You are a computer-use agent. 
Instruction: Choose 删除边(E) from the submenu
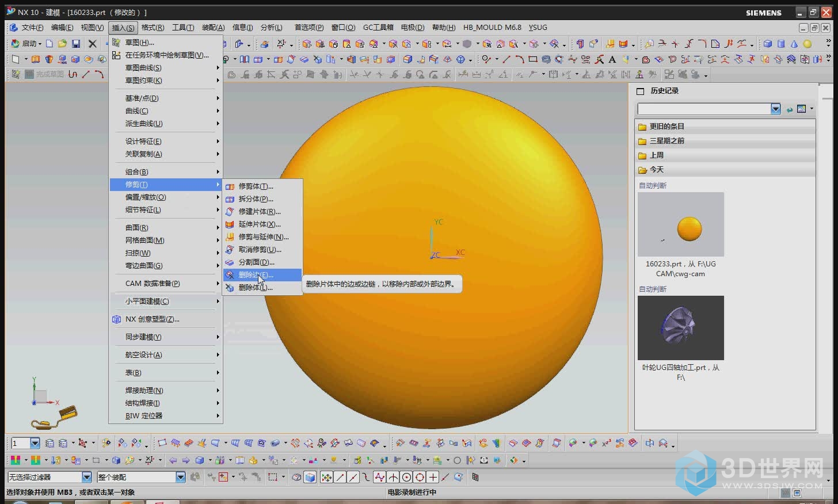click(256, 275)
